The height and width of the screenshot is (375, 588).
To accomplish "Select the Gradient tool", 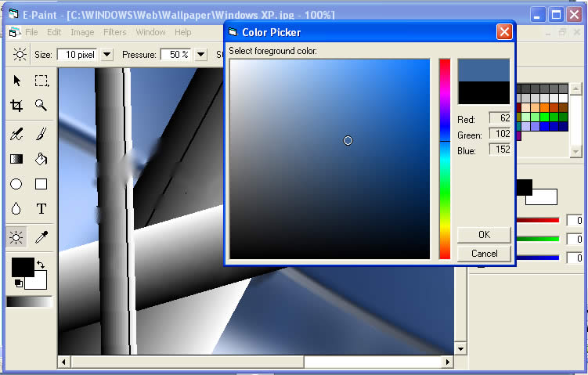I will pos(16,159).
